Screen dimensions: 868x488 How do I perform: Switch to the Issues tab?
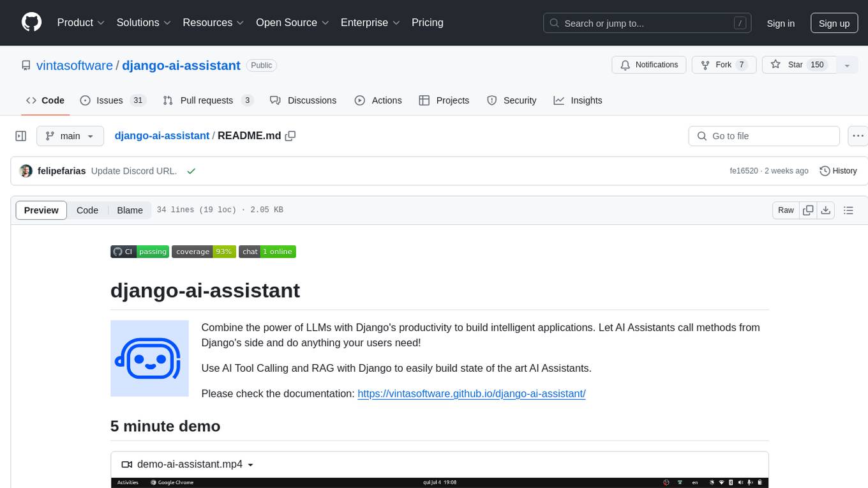pyautogui.click(x=113, y=100)
